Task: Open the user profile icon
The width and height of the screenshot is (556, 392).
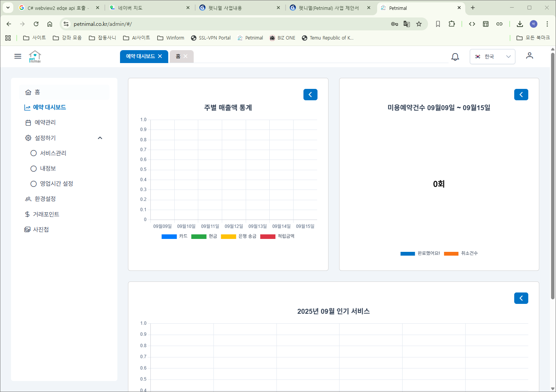Action: 529,56
